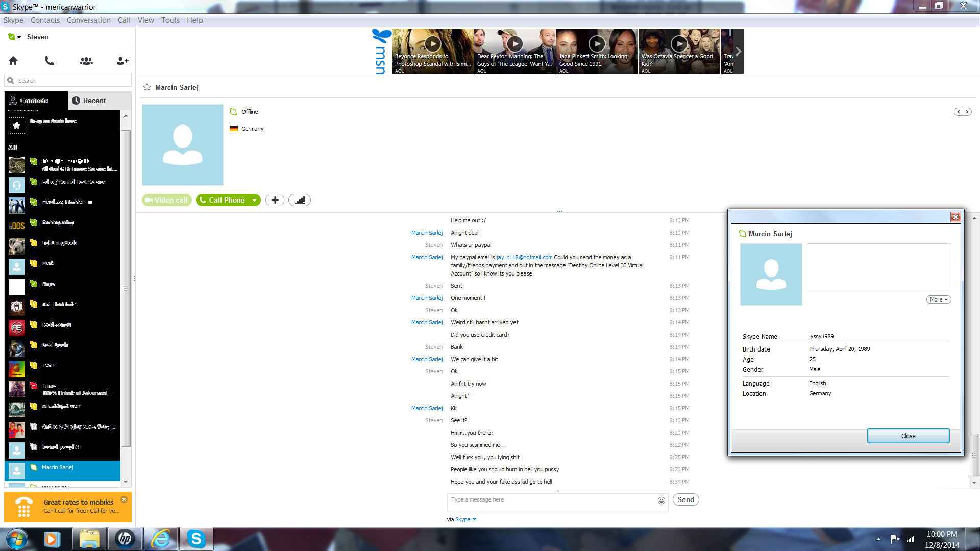Open the View menu
This screenshot has width=980, height=551.
146,20
